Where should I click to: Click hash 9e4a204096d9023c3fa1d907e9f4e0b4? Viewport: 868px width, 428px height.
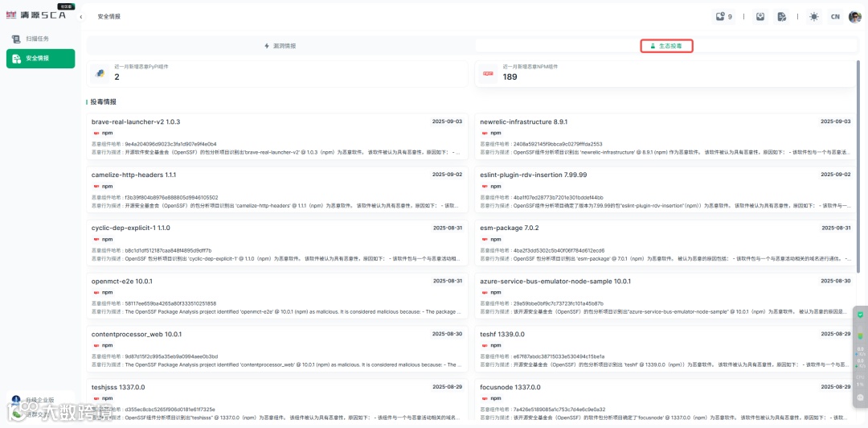(170, 143)
